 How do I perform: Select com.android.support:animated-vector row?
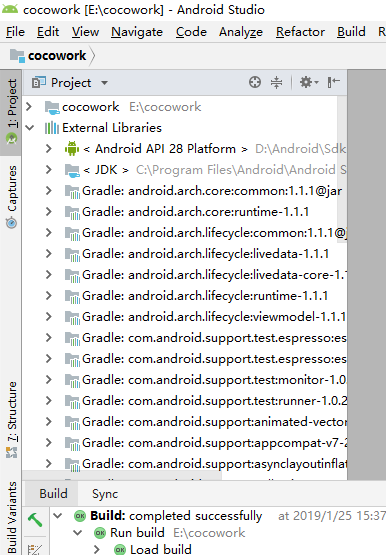pos(184,422)
